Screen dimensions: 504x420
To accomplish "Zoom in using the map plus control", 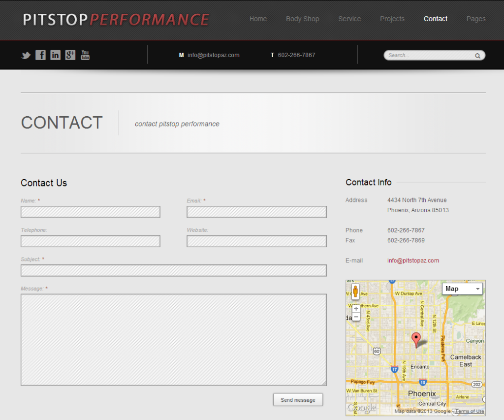I will [355, 308].
